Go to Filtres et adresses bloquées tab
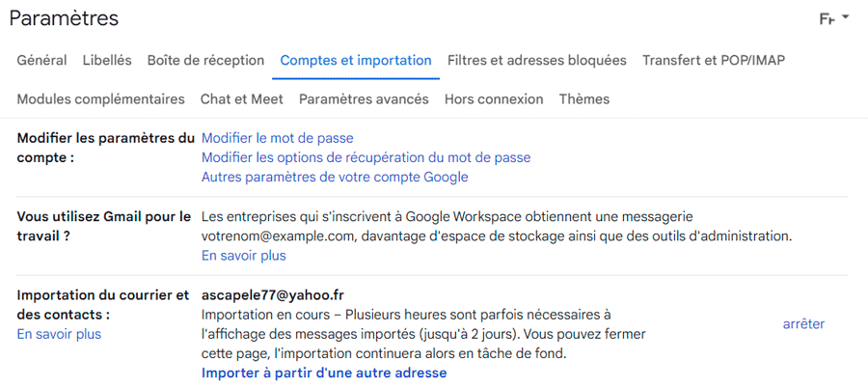This screenshot has width=868, height=388. tap(537, 61)
